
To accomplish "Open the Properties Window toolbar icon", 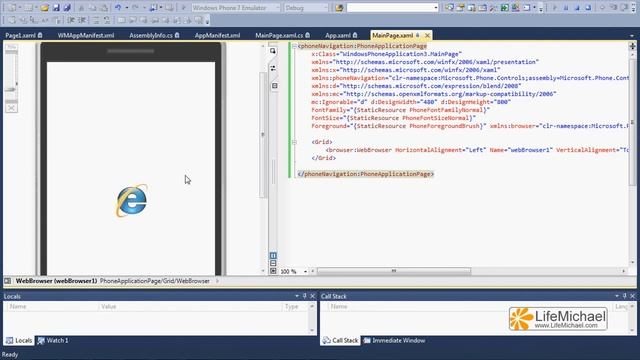I will pyautogui.click(x=460, y=7).
